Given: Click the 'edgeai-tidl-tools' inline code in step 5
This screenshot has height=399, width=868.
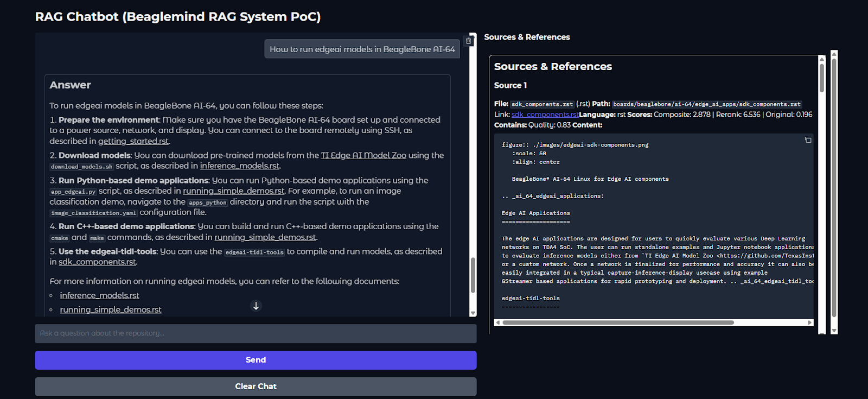Looking at the screenshot, I should point(254,252).
